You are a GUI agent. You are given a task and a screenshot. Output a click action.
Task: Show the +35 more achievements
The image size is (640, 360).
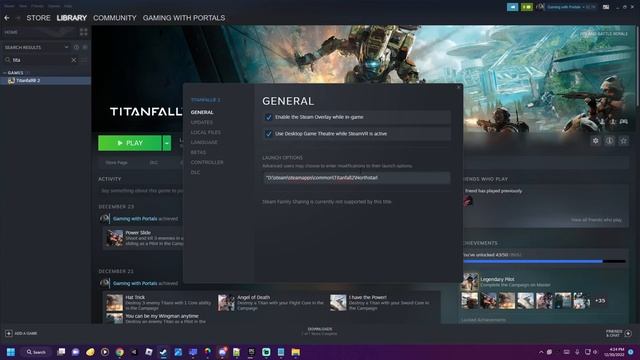[600, 301]
